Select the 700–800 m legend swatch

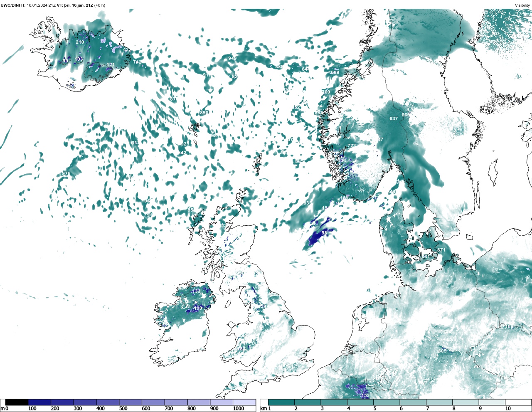[176, 402]
